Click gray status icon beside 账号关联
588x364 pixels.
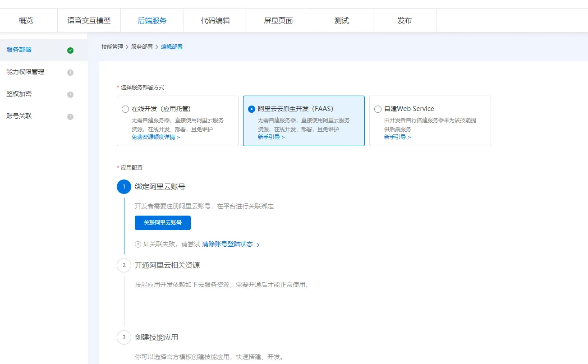[70, 117]
